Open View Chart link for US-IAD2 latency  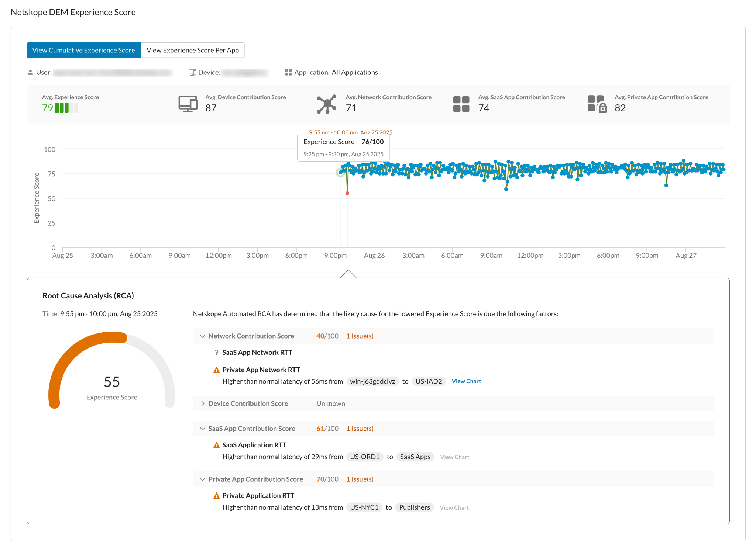(x=466, y=381)
